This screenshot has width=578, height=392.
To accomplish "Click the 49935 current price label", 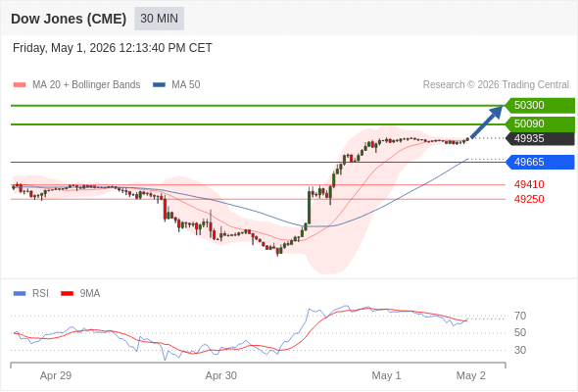I will click(x=540, y=138).
